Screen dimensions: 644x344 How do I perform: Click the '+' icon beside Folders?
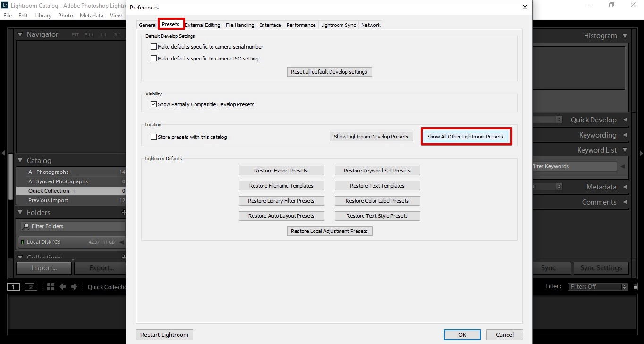123,212
